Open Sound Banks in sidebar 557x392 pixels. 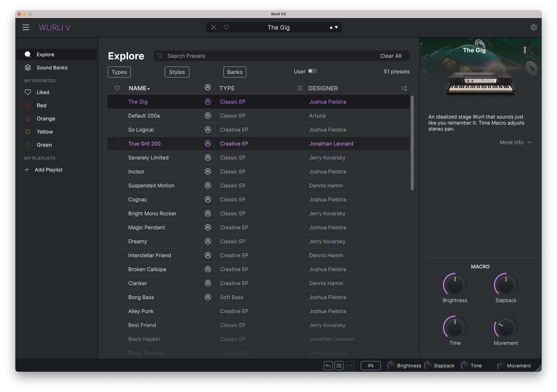52,68
